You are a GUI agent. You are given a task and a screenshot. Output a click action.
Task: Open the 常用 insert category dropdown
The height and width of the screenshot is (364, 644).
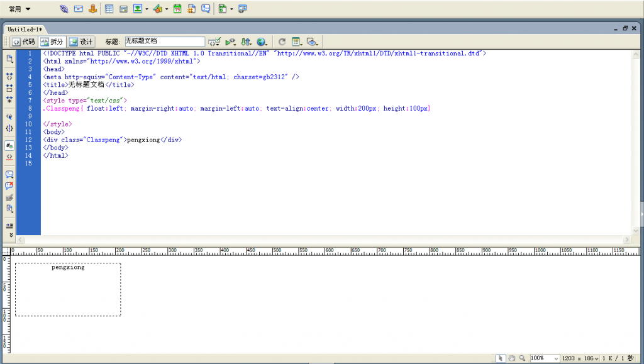[19, 9]
